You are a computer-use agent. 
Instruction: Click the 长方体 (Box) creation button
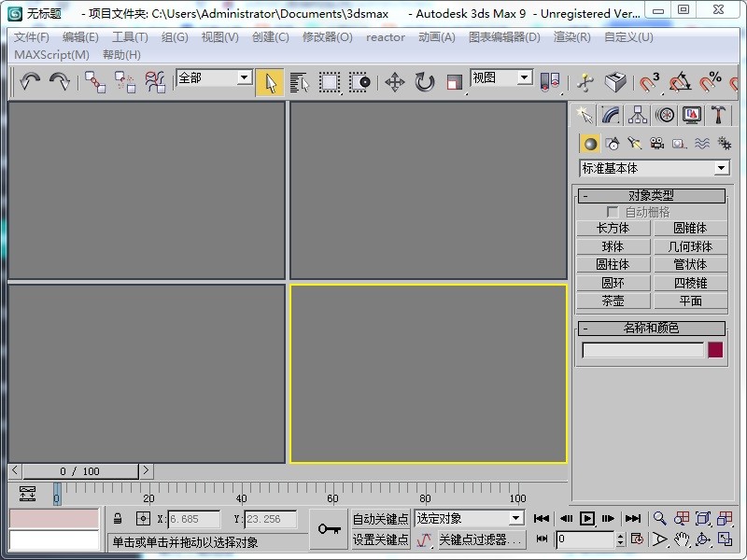tap(613, 228)
